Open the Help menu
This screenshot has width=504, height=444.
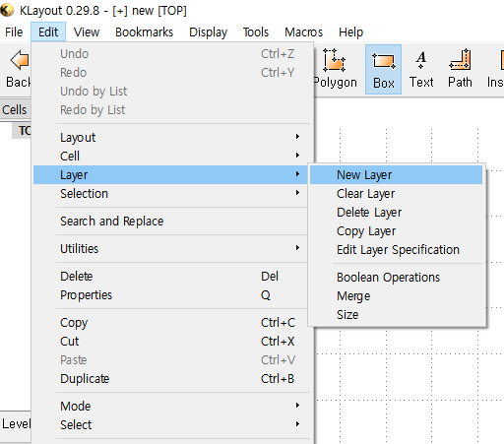(350, 32)
